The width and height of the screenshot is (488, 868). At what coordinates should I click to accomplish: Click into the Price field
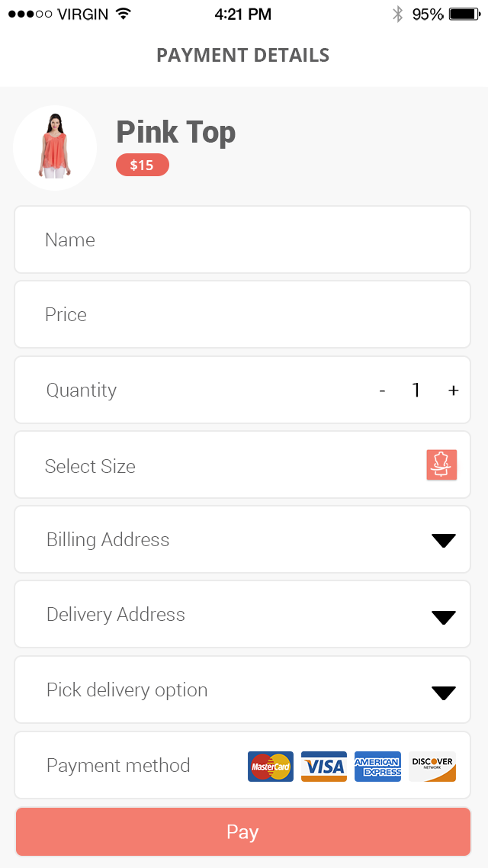point(242,314)
